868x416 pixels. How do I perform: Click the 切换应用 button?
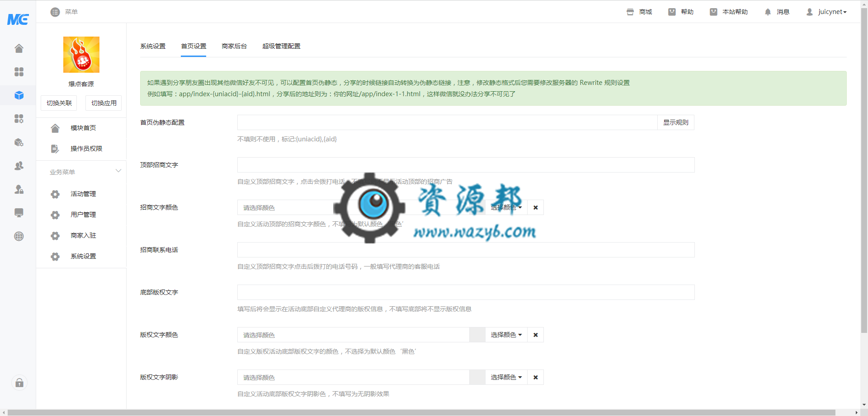104,103
